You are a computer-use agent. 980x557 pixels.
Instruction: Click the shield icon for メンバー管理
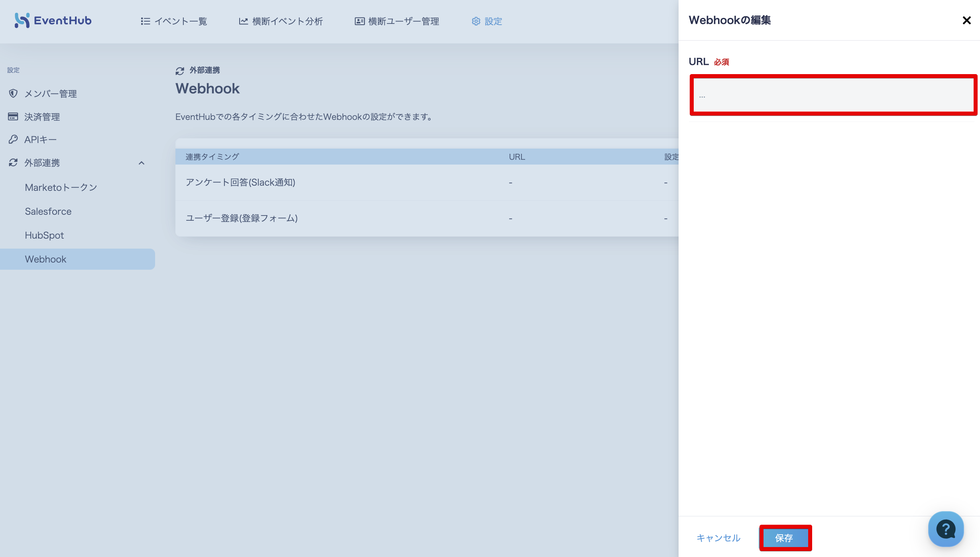pos(13,93)
